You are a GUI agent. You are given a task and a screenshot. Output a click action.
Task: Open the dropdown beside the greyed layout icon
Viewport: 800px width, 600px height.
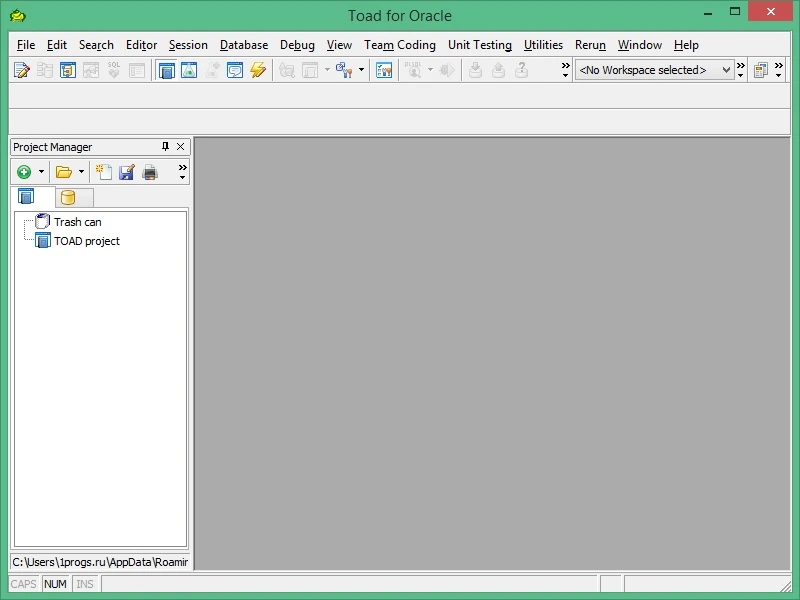tap(327, 69)
